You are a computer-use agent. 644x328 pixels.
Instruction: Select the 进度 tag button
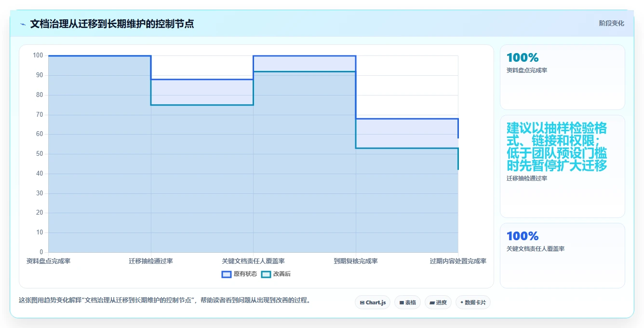pos(438,302)
